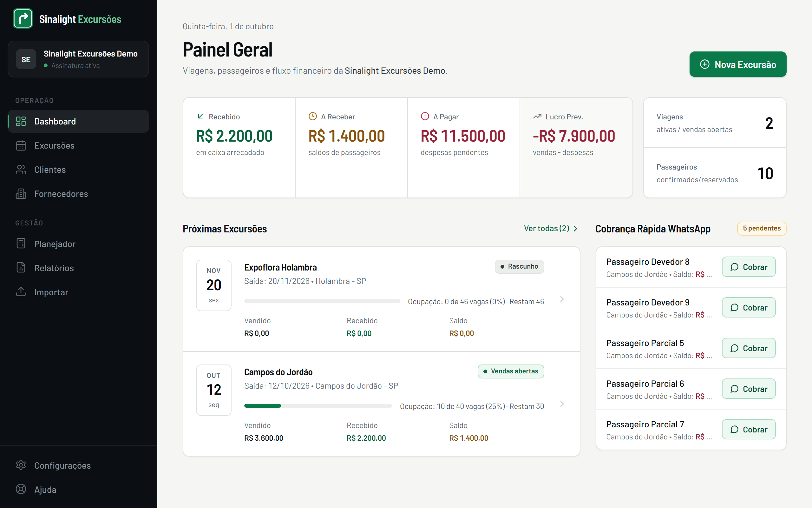This screenshot has height=508, width=812.
Task: Create a new trip with Nova Excursão
Action: [738, 64]
